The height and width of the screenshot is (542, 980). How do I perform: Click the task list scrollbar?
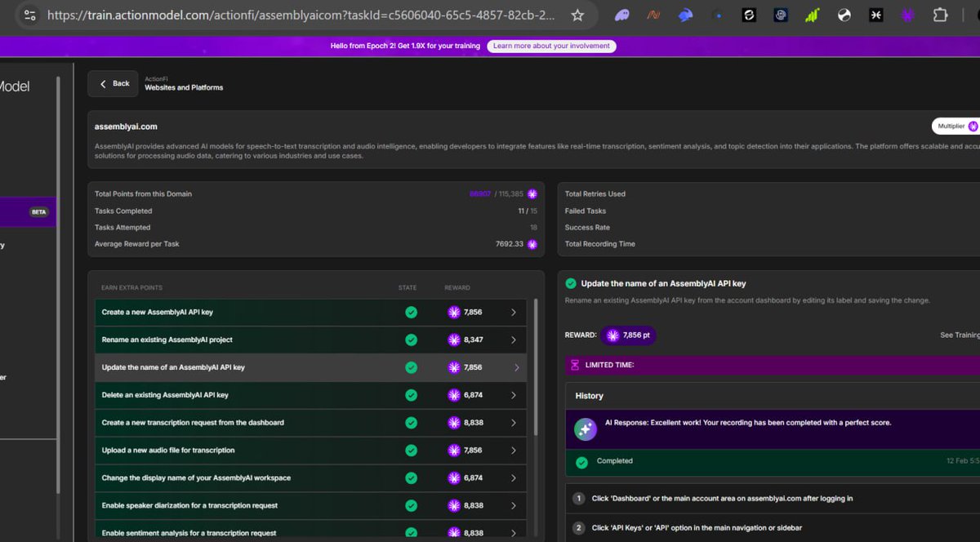coord(536,367)
